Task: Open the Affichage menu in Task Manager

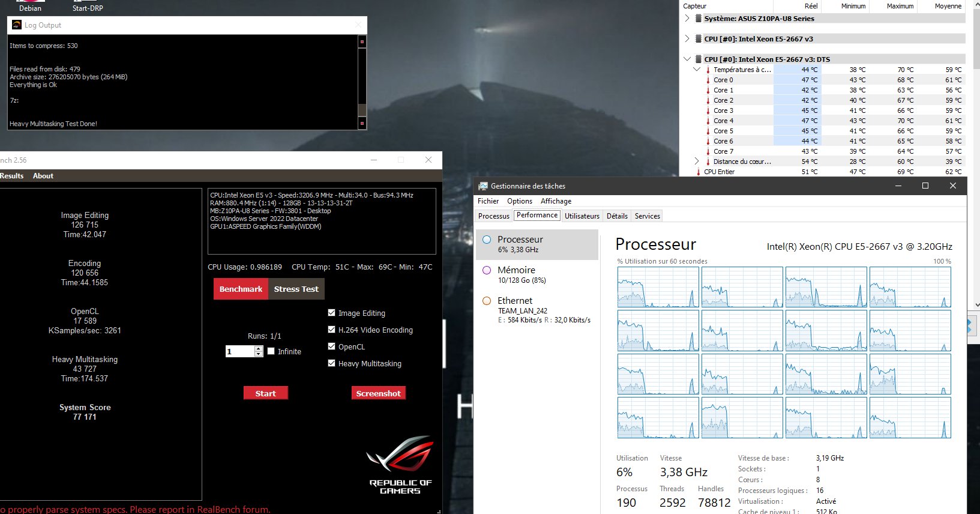Action: pyautogui.click(x=556, y=201)
